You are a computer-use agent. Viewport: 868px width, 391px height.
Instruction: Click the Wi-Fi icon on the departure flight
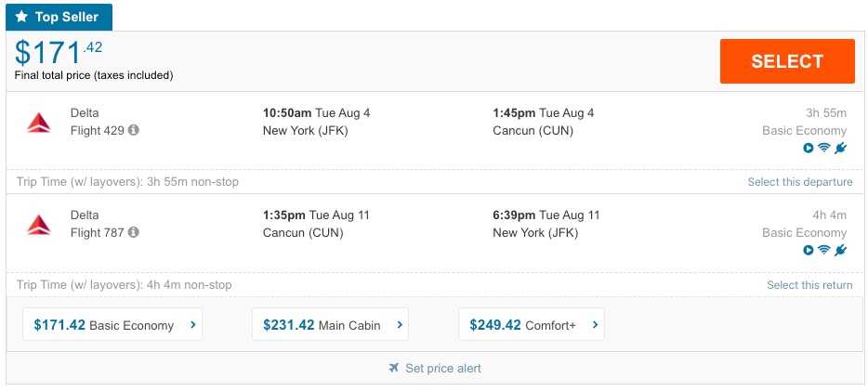[x=824, y=148]
